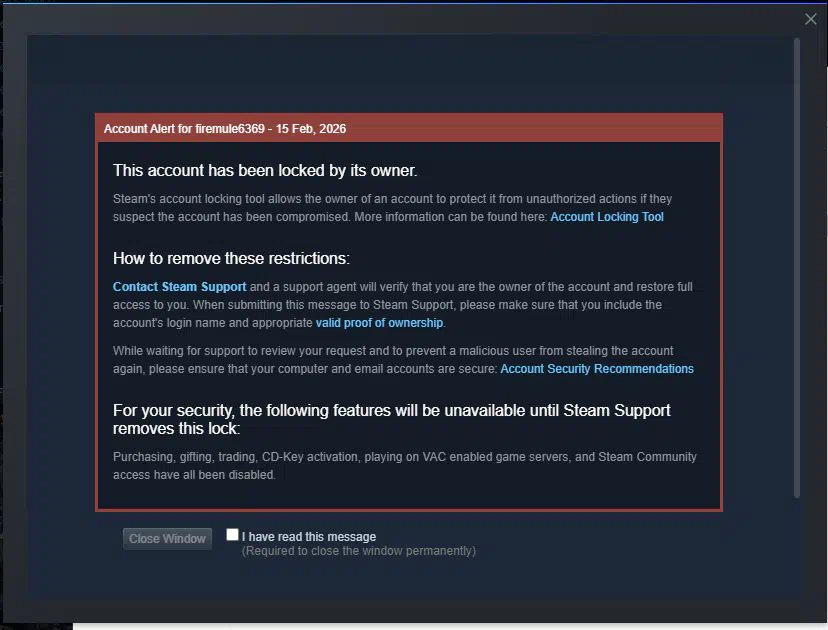Open the valid proof of ownership link
Image resolution: width=828 pixels, height=630 pixels.
point(379,323)
